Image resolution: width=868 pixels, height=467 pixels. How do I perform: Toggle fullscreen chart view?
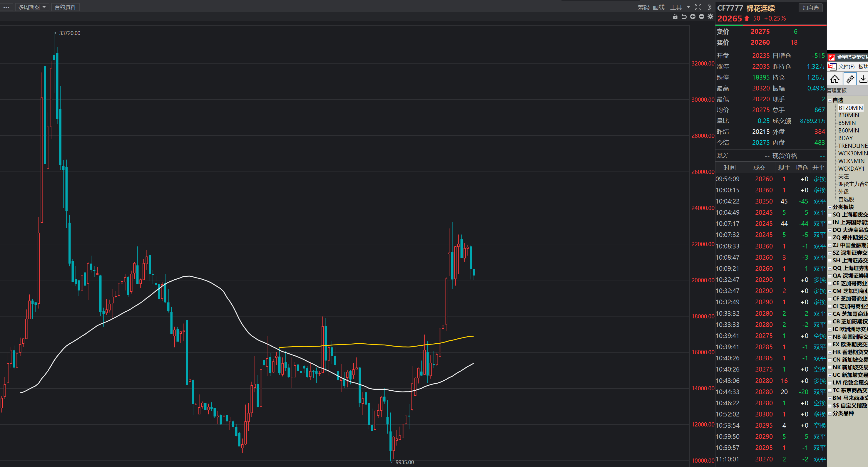pos(698,7)
